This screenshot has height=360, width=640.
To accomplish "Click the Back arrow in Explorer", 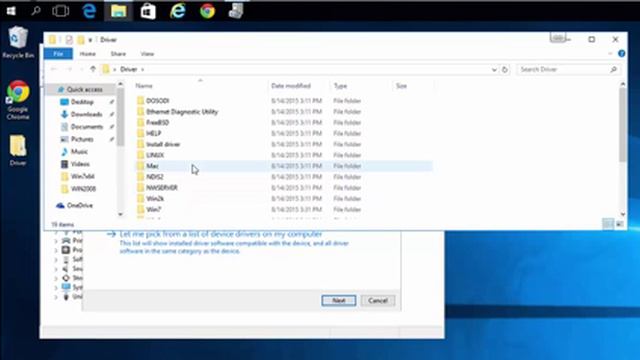I will coord(53,69).
